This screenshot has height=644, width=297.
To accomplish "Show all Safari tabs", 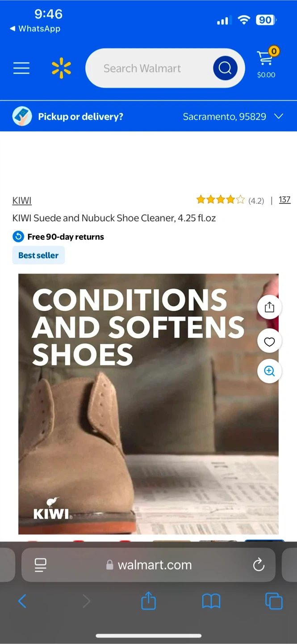I will 274,601.
